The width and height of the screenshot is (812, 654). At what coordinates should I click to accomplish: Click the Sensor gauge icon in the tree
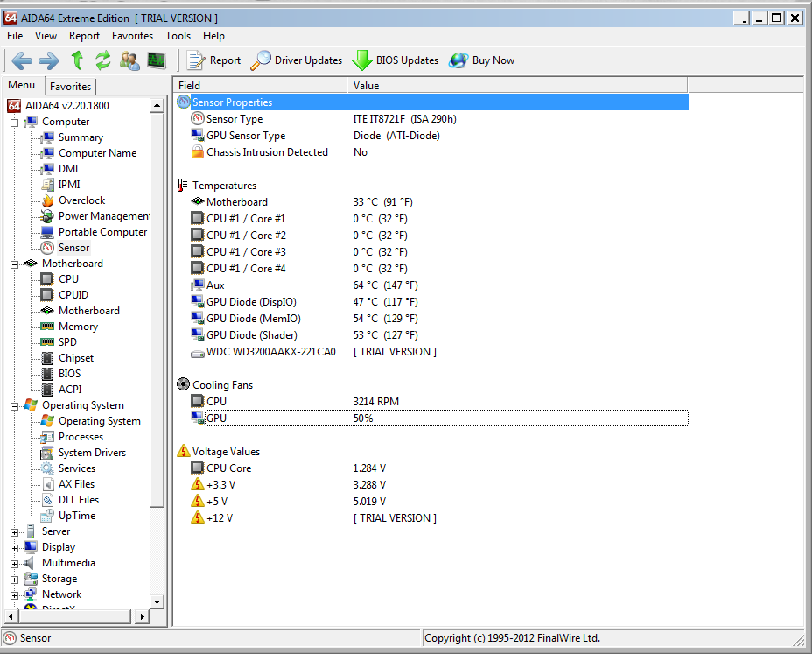coord(47,248)
